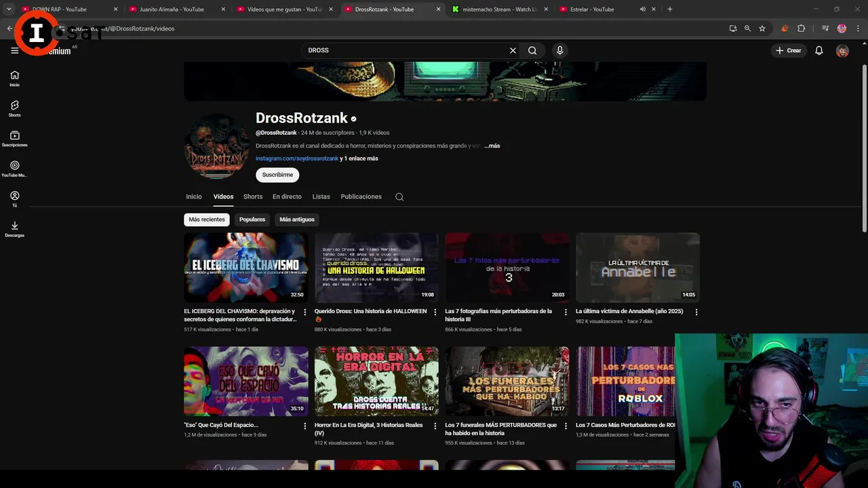Viewport: 868px width, 488px height.
Task: Bookmark this page with star icon
Action: tap(762, 28)
